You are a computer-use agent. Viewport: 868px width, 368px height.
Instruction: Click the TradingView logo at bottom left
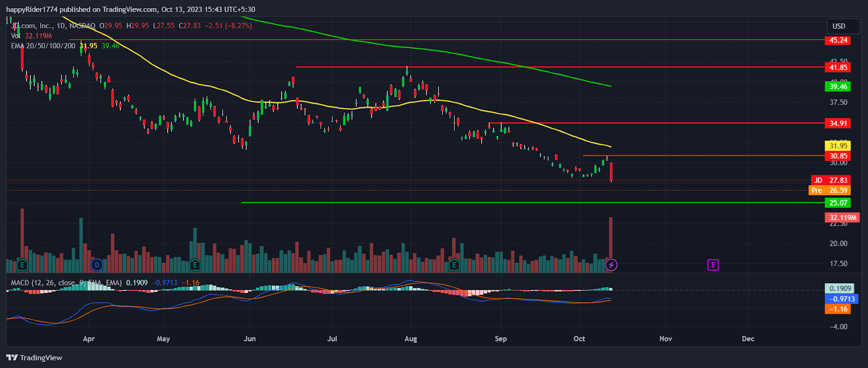[x=34, y=358]
